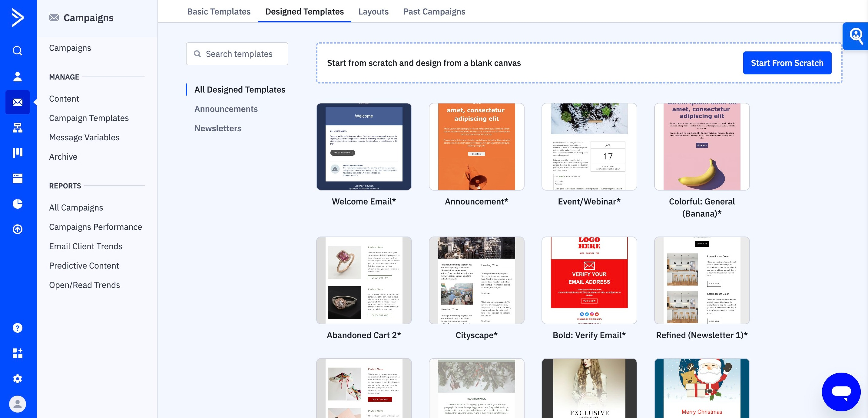The image size is (868, 418).
Task: Open the Basic Templates tab
Action: 218,11
